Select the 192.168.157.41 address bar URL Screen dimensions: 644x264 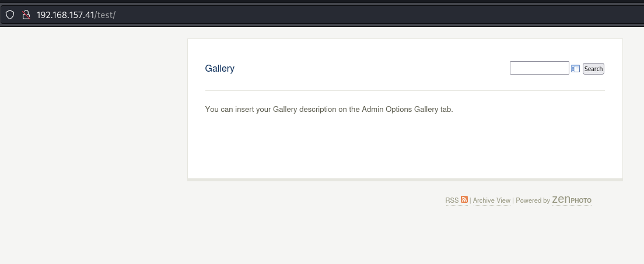(x=65, y=15)
